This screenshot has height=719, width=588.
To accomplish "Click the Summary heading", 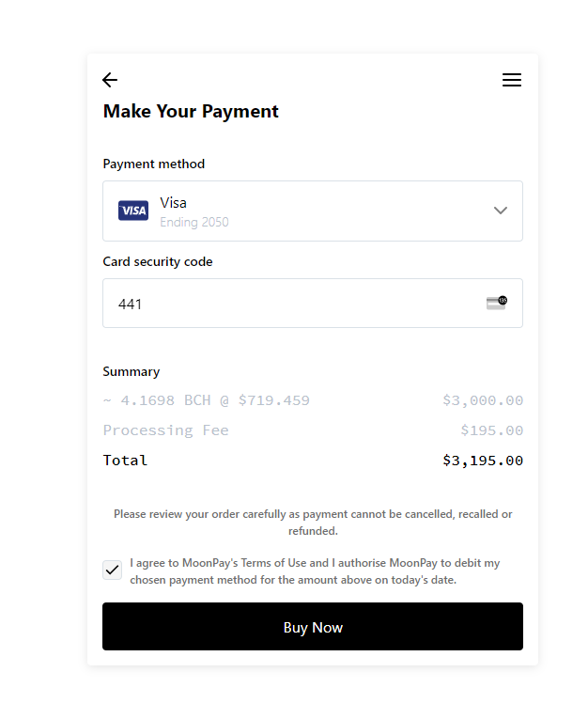I will (x=132, y=371).
